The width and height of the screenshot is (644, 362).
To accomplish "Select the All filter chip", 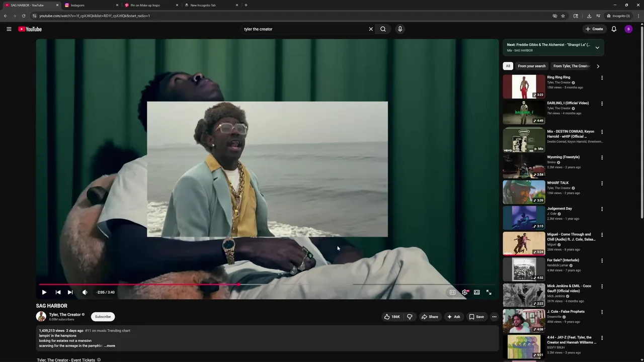I will pyautogui.click(x=508, y=66).
